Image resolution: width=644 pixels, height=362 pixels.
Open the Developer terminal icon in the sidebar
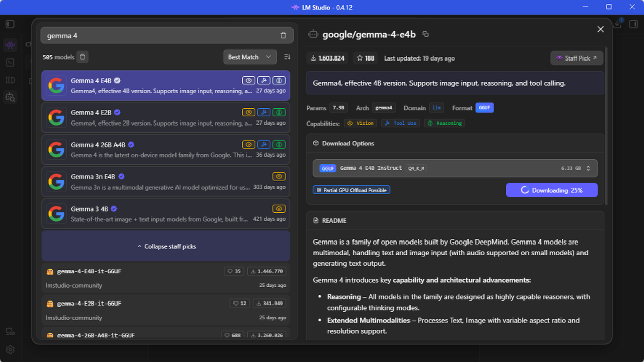10,63
